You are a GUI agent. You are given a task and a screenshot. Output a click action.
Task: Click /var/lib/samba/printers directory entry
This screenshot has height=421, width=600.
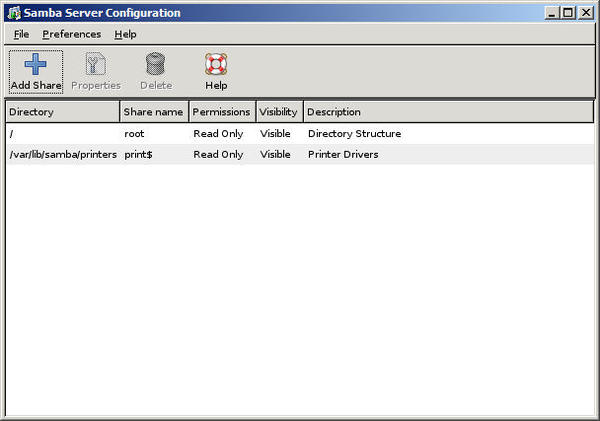tap(63, 155)
